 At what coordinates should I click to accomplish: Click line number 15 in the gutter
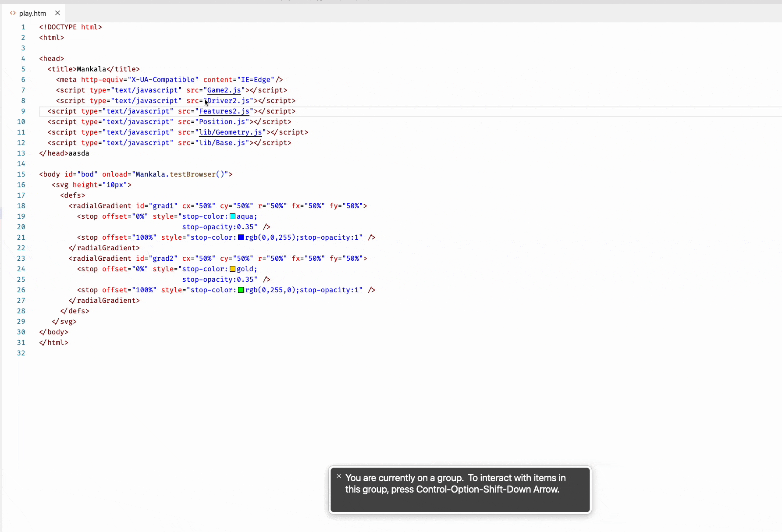(x=21, y=174)
